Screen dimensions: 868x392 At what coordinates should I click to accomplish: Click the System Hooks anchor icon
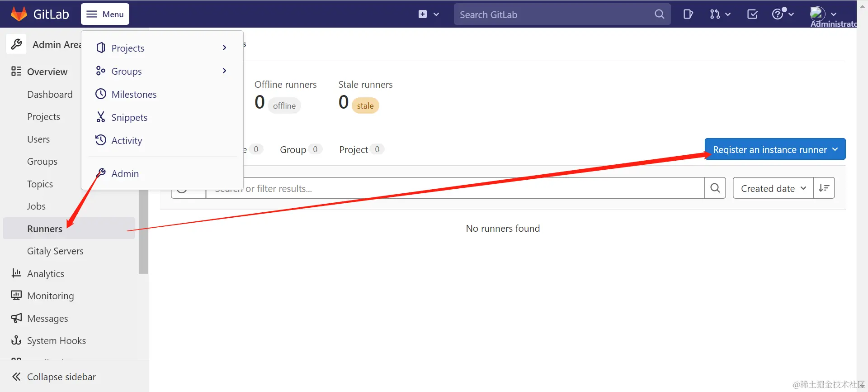pyautogui.click(x=16, y=340)
